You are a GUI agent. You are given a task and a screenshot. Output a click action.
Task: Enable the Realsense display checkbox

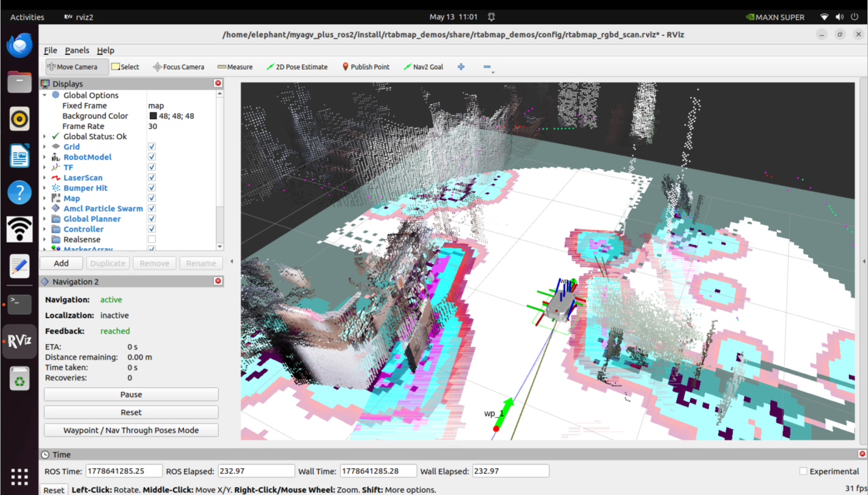[152, 240]
